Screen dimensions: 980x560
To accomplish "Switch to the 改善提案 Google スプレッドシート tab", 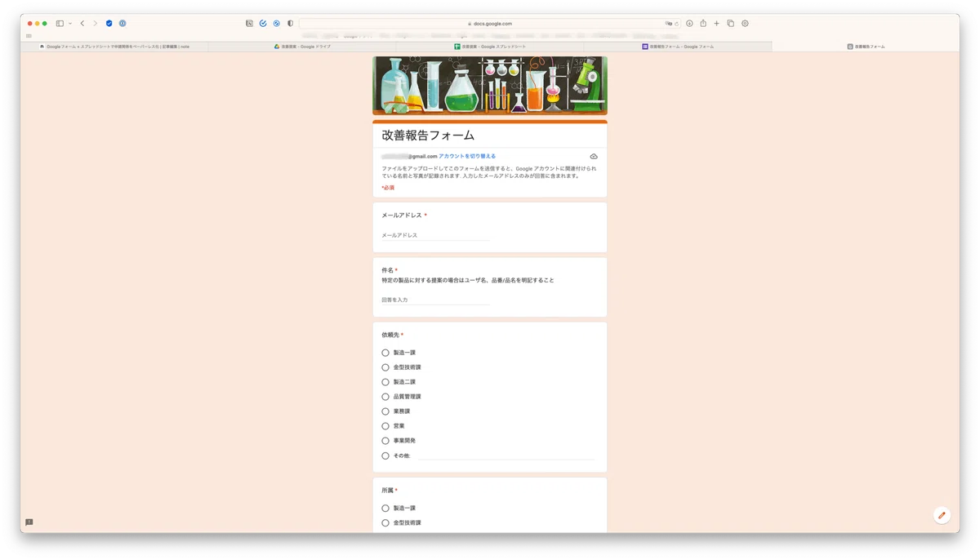I will (490, 47).
